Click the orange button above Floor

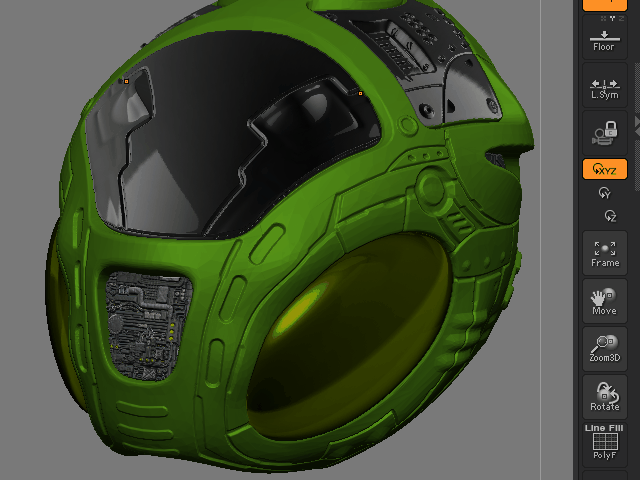pos(604,4)
